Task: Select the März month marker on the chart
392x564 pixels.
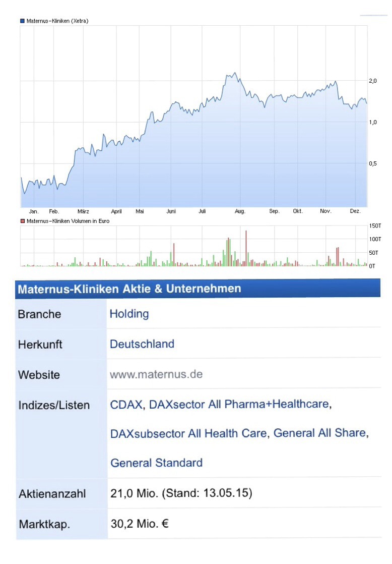Action: pyautogui.click(x=83, y=212)
